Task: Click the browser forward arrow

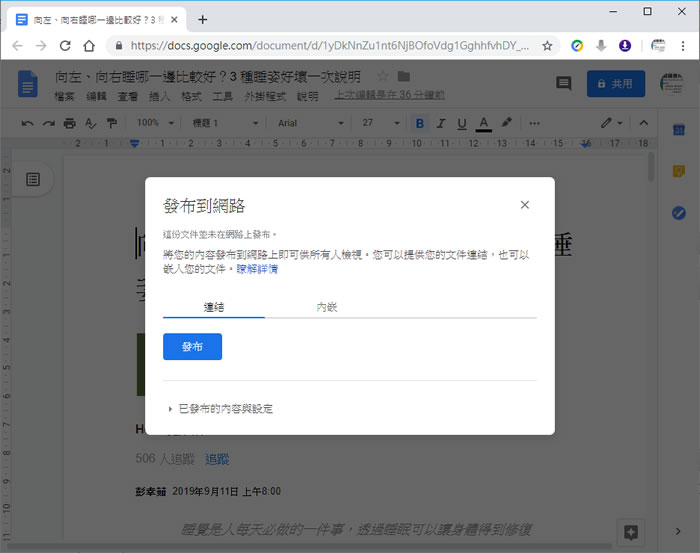Action: tap(41, 46)
